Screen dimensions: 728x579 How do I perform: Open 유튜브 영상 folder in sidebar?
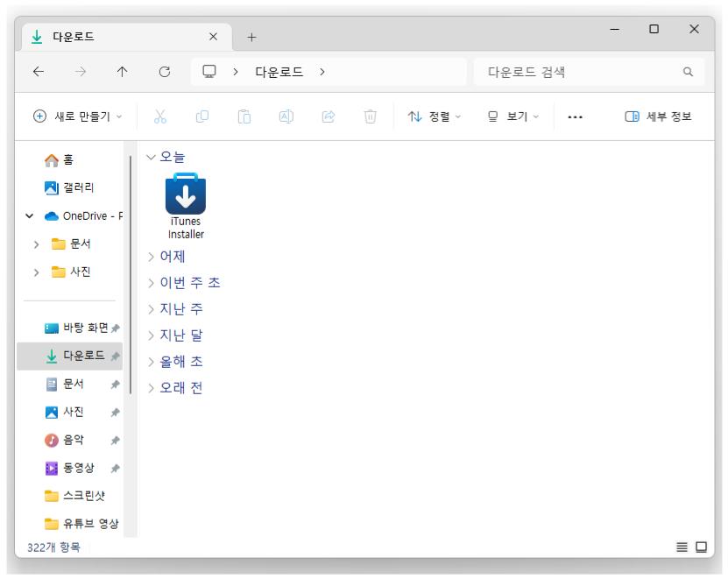[81, 524]
